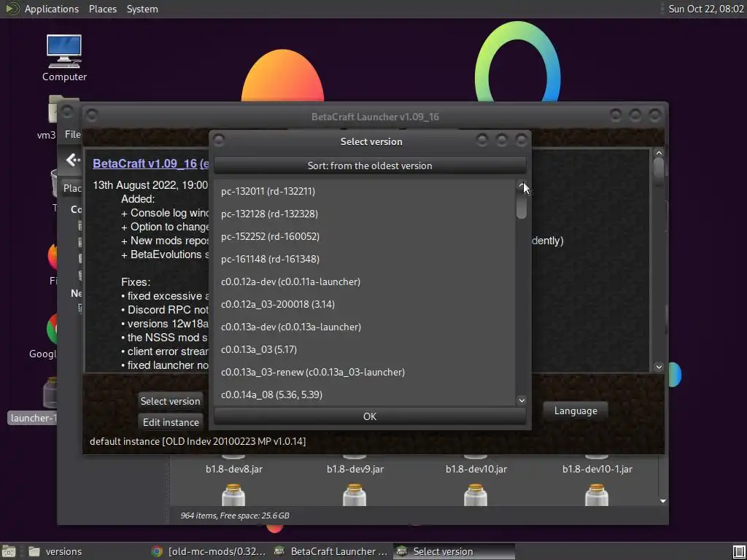Click show desktop icon in bottom panel

point(9,551)
